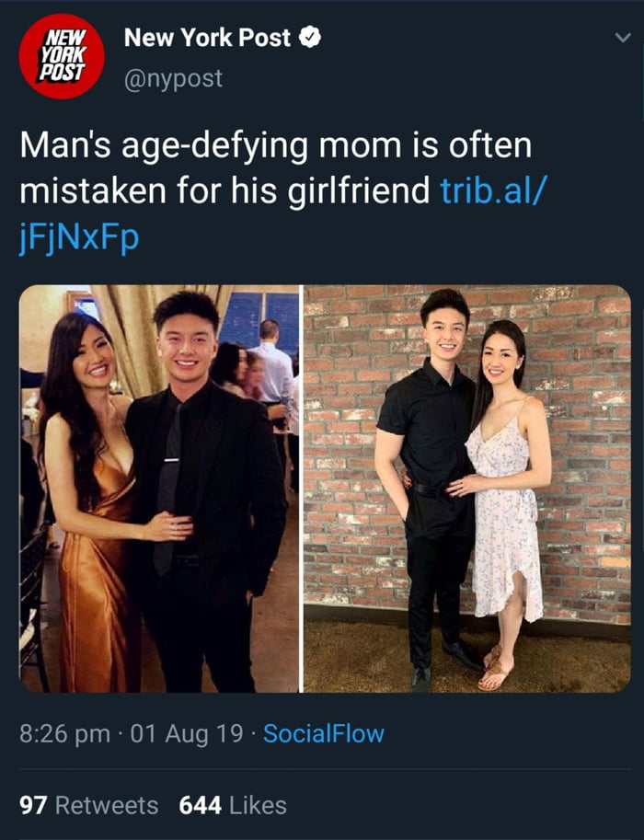Click the 97 retweet count number
The width and height of the screenshot is (644, 840).
[x=33, y=805]
